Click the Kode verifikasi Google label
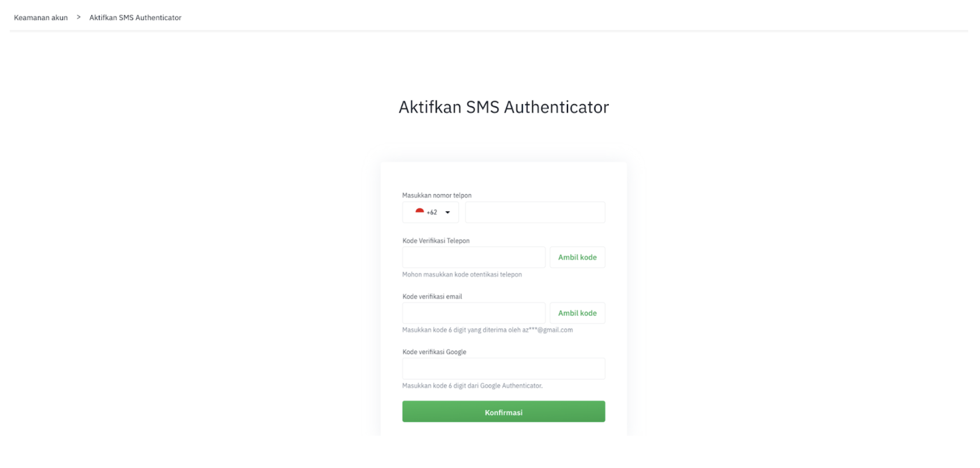This screenshot has height=468, width=980. point(434,352)
